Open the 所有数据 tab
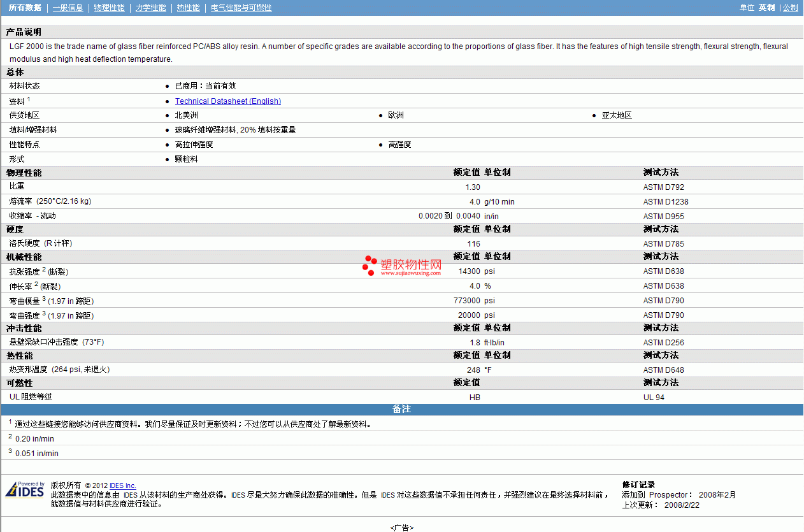 point(25,8)
